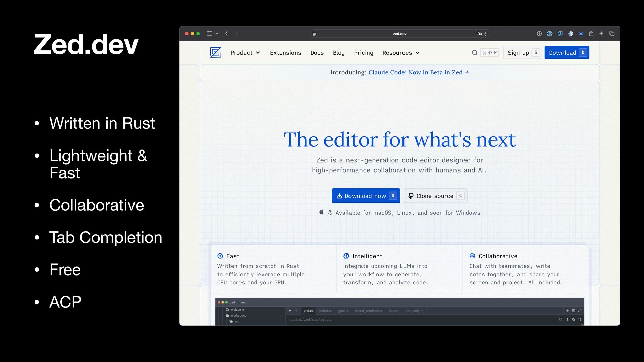Screen dimensions: 644x362
Task: Click the settings sliders icon in editor preview
Action: pyautogui.click(x=580, y=319)
